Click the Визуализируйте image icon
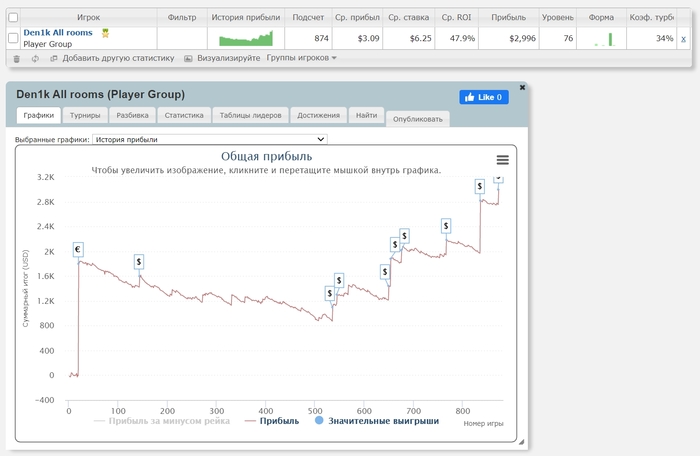 [x=188, y=59]
